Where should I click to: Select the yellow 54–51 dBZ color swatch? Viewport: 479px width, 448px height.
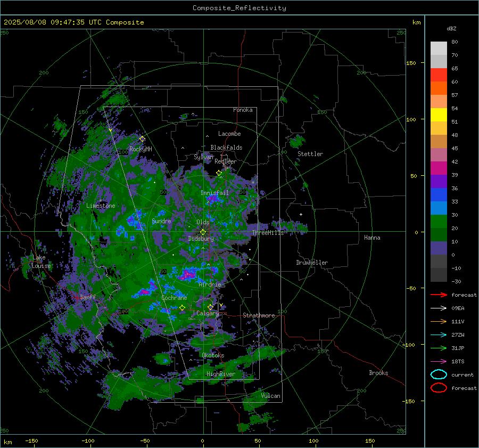click(x=439, y=115)
